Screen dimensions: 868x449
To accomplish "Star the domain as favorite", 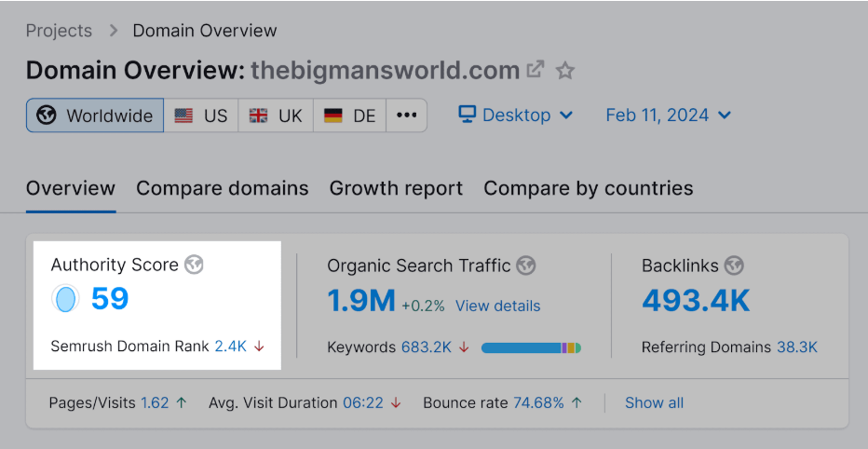I will point(565,70).
